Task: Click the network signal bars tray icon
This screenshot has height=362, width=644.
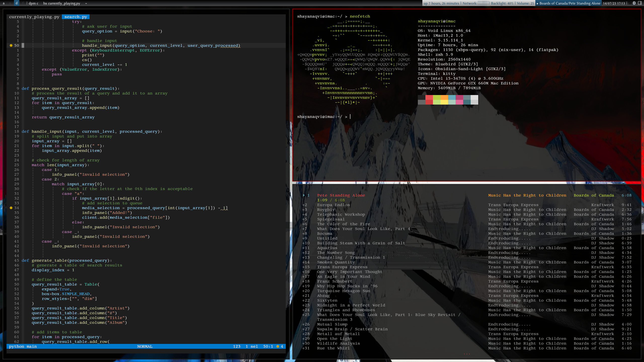Action: [x=630, y=3]
